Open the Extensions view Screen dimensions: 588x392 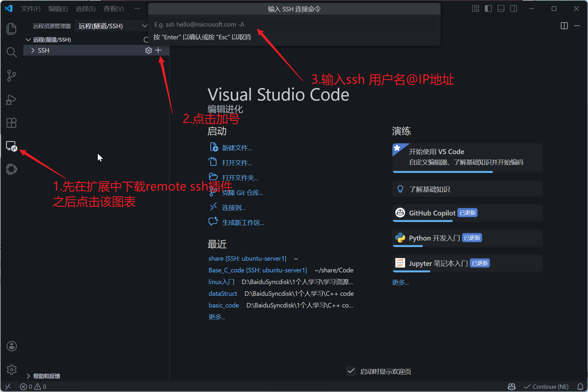click(12, 123)
